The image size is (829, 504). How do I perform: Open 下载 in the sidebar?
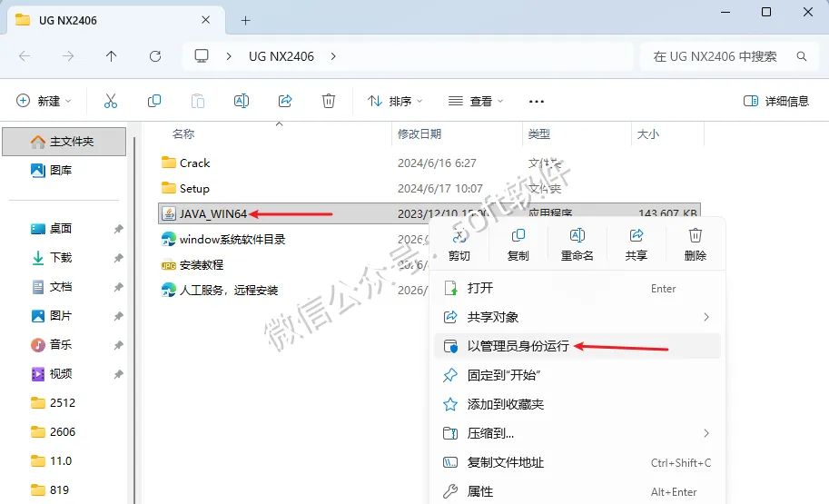click(51, 258)
